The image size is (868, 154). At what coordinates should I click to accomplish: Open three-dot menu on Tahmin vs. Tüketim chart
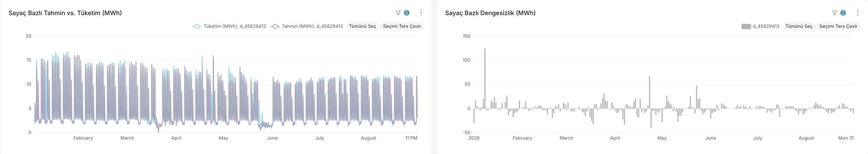[421, 13]
